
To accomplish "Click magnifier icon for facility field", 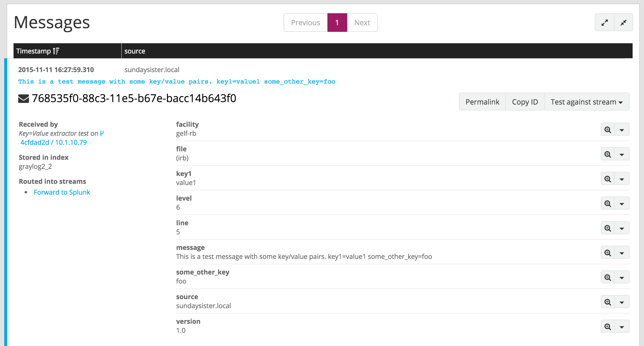I will tap(608, 130).
